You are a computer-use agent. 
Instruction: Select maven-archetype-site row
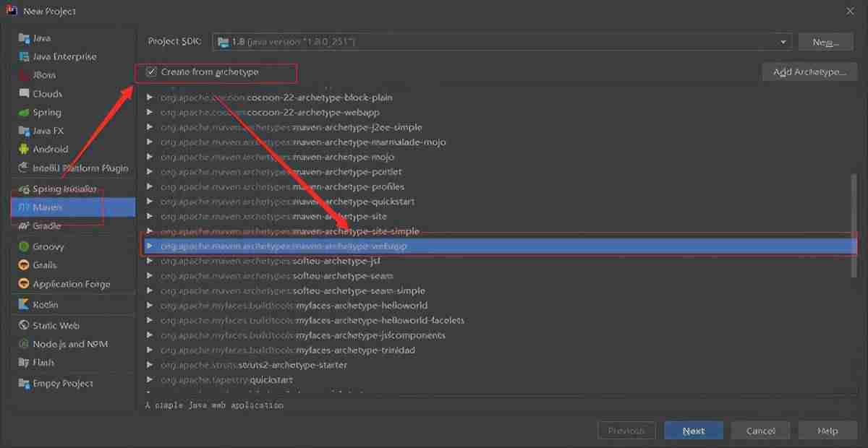tap(499, 217)
